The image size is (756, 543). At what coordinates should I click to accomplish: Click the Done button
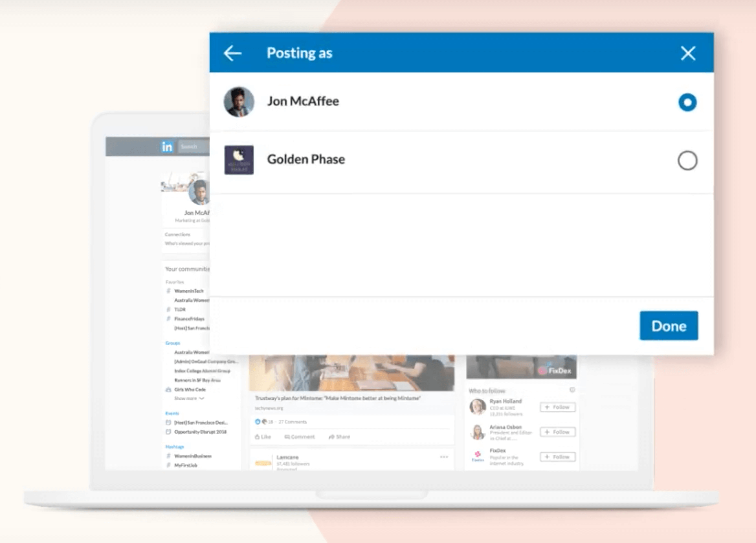pos(668,326)
